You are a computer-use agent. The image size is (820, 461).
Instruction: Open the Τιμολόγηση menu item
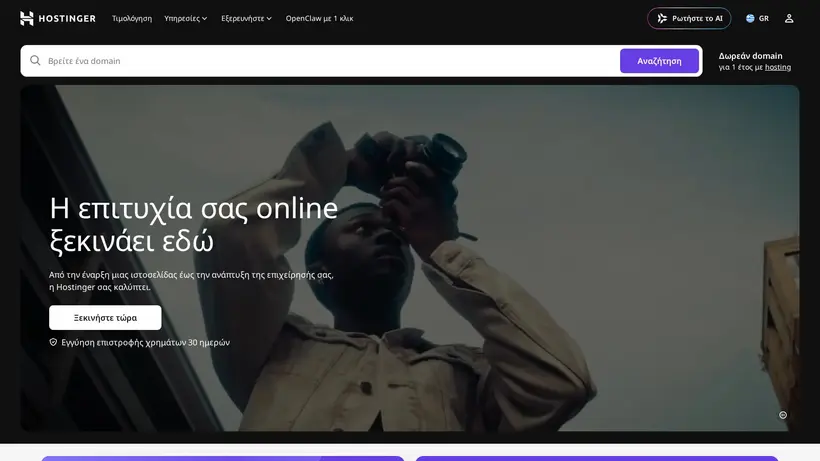tap(132, 18)
